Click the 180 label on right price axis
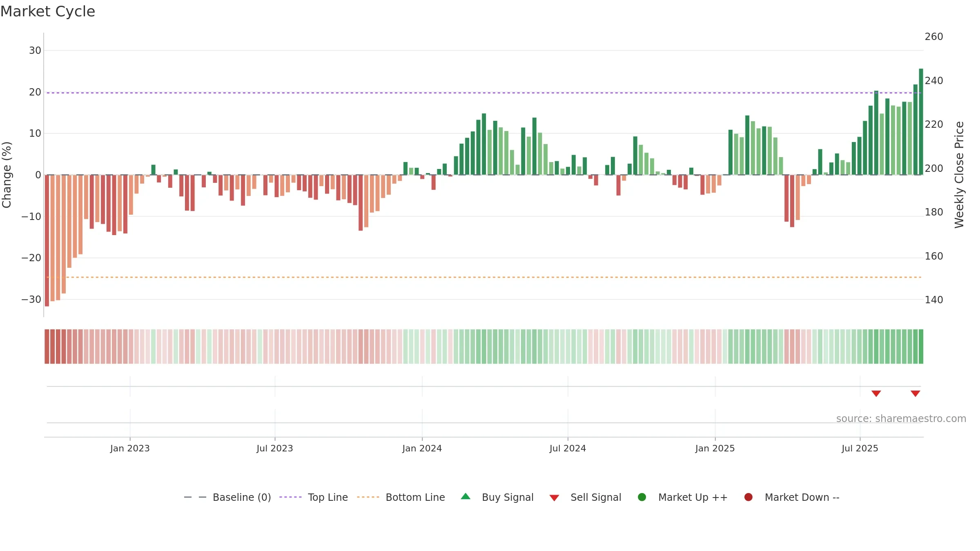 tap(934, 212)
